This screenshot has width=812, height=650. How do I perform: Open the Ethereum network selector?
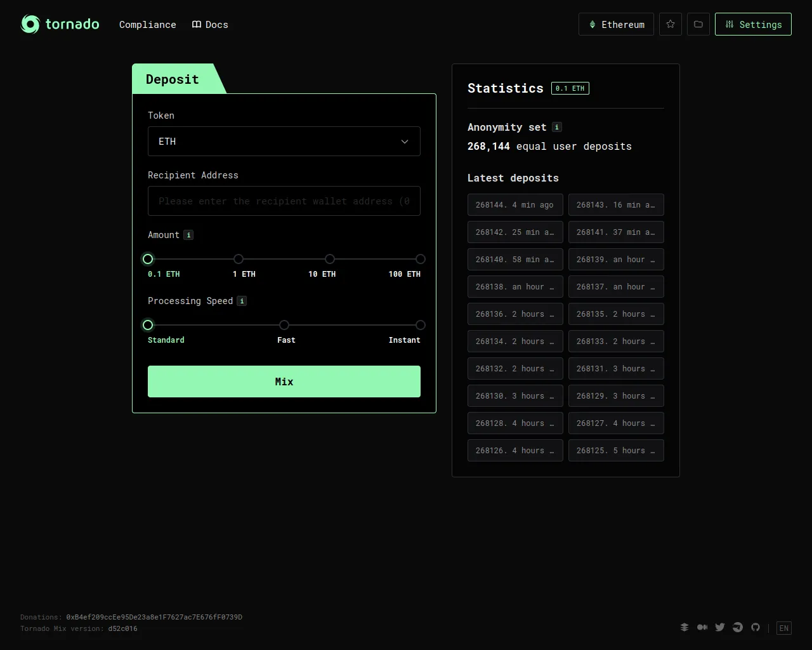point(616,24)
